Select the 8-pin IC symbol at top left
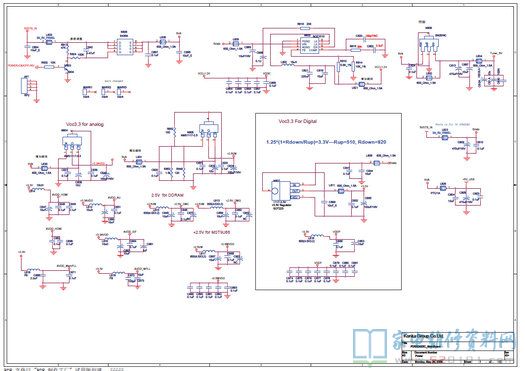Viewport: 525px width, 371px height. (125, 47)
